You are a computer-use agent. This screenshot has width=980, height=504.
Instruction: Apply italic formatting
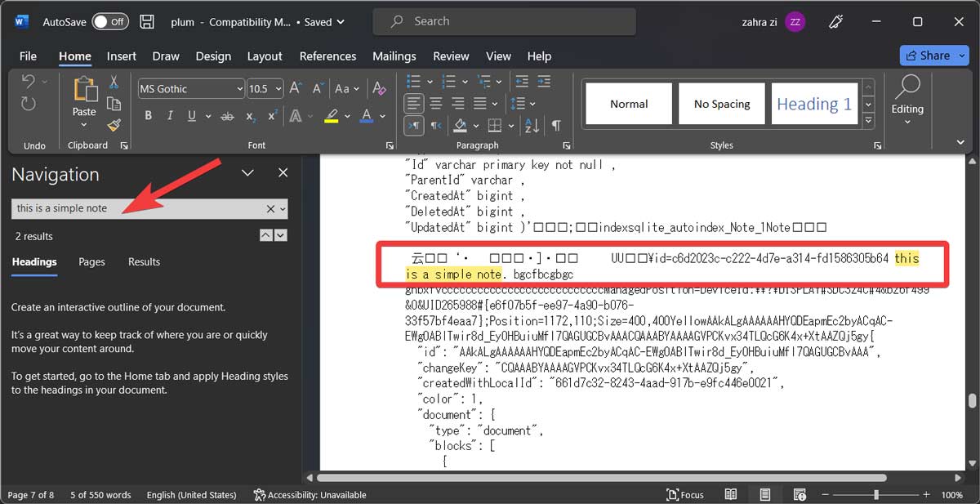click(170, 115)
